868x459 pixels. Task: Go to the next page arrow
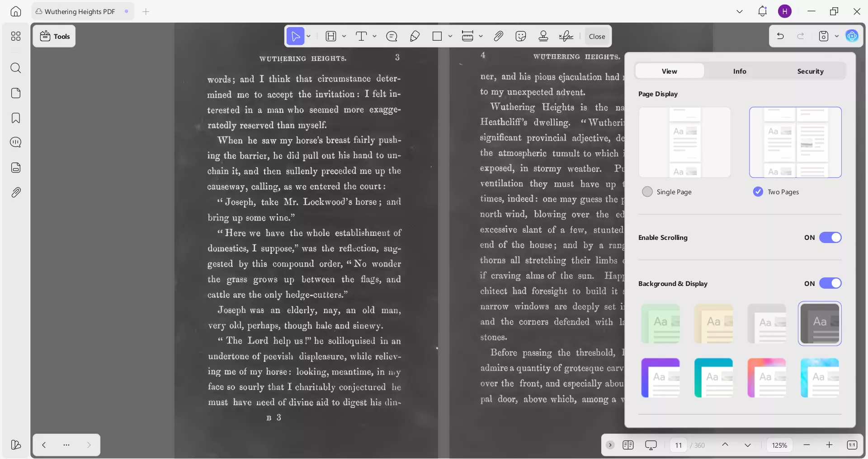(748, 445)
